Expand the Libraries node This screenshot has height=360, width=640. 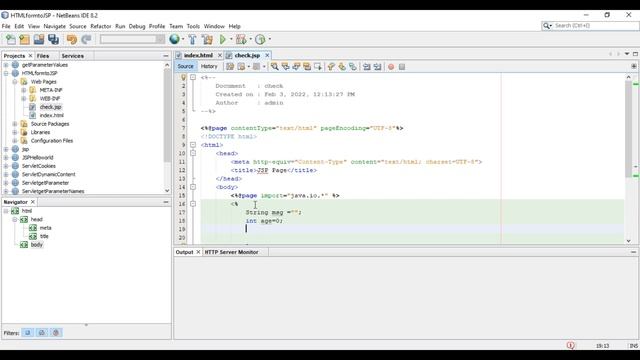(x=15, y=132)
